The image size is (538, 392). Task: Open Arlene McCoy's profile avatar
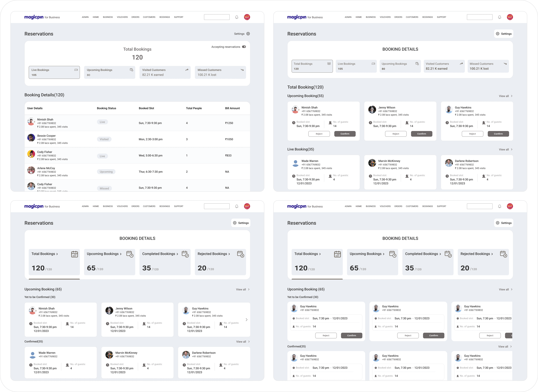[31, 170]
